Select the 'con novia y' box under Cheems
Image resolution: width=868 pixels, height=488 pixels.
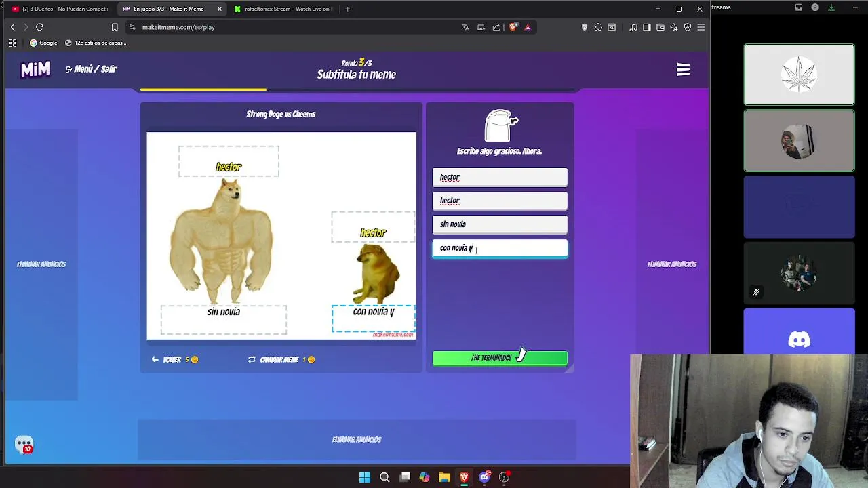click(374, 319)
